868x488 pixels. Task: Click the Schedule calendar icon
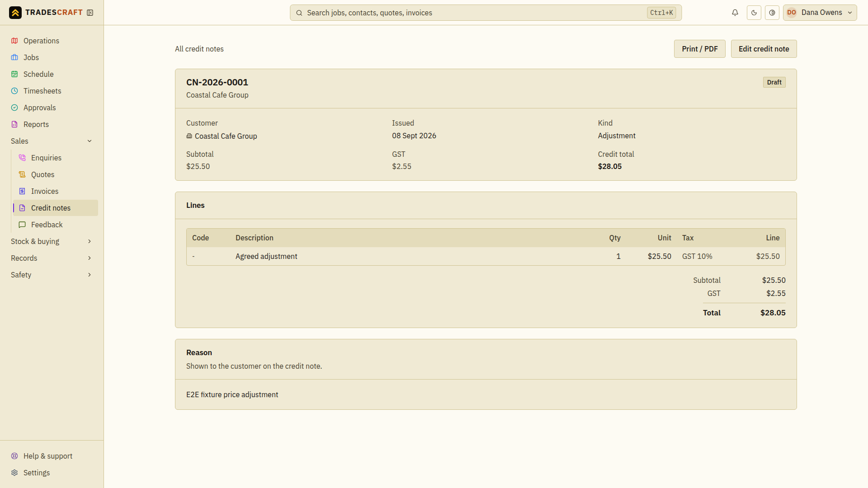[14, 74]
